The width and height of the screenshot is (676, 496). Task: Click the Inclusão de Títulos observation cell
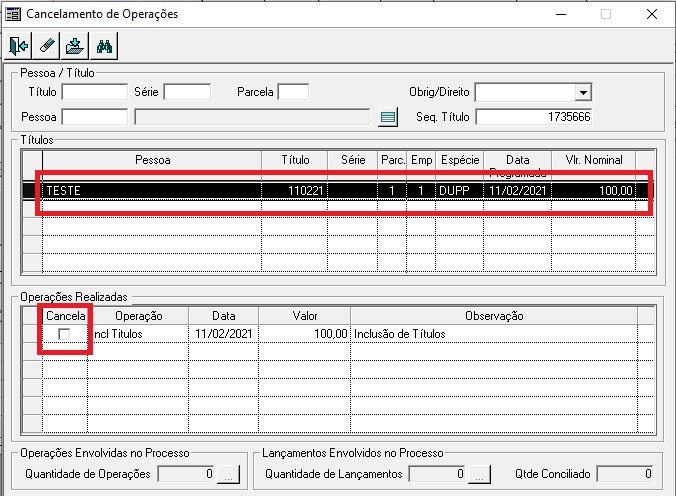point(494,334)
